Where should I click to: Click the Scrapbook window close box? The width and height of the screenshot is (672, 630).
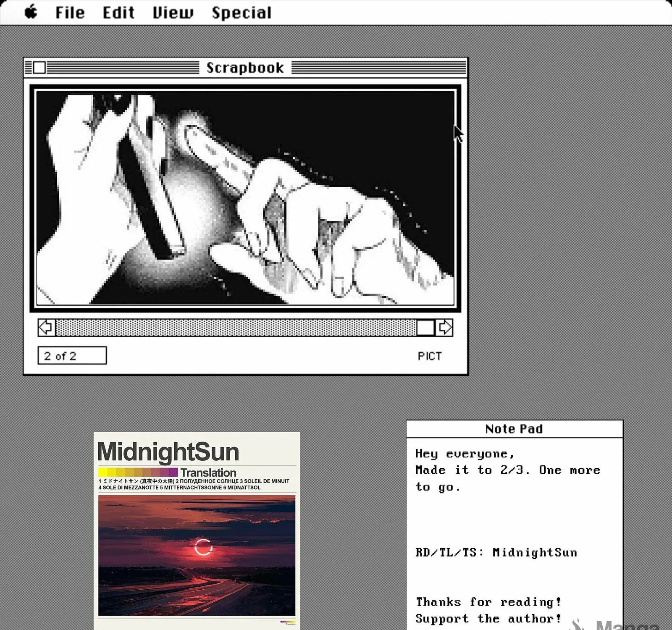pyautogui.click(x=39, y=68)
